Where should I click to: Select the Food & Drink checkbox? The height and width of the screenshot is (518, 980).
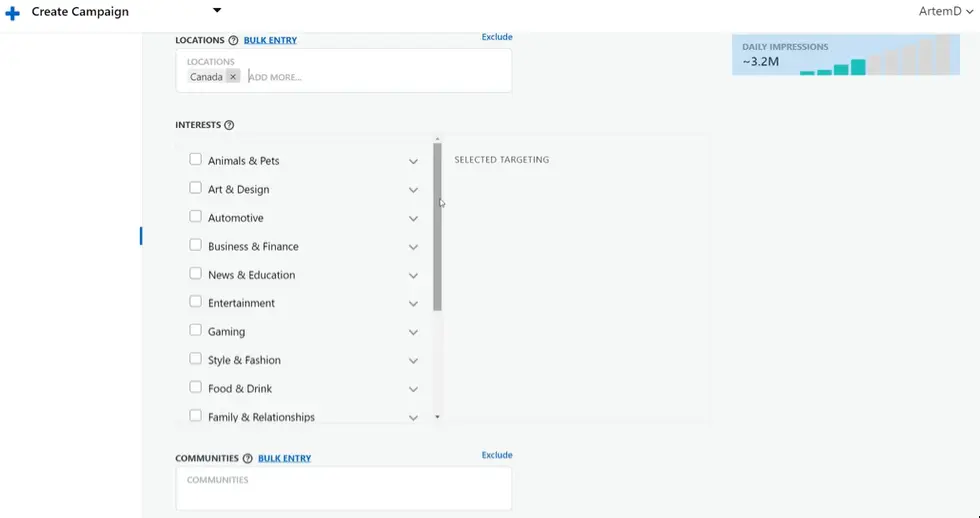coord(195,387)
